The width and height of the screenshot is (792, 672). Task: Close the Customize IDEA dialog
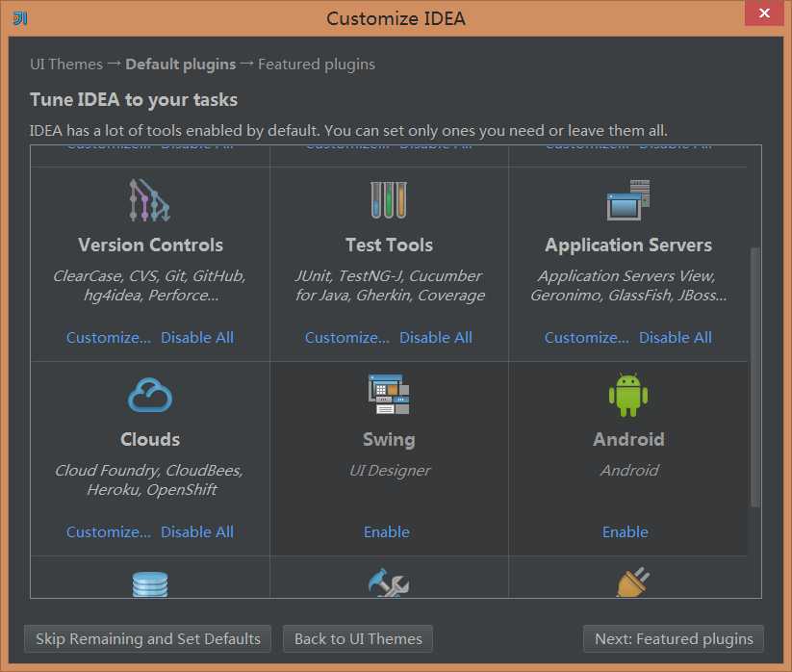click(764, 13)
